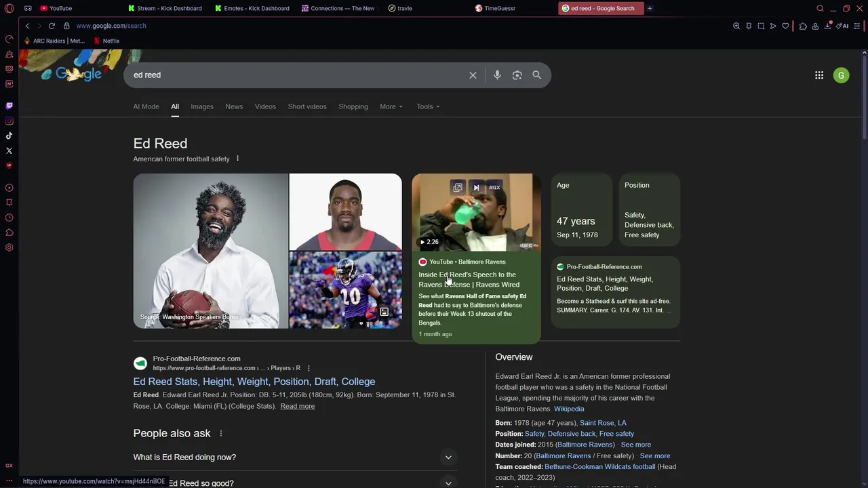Viewport: 868px width, 488px height.
Task: Open toolbar extensions cube icon
Action: click(x=803, y=26)
